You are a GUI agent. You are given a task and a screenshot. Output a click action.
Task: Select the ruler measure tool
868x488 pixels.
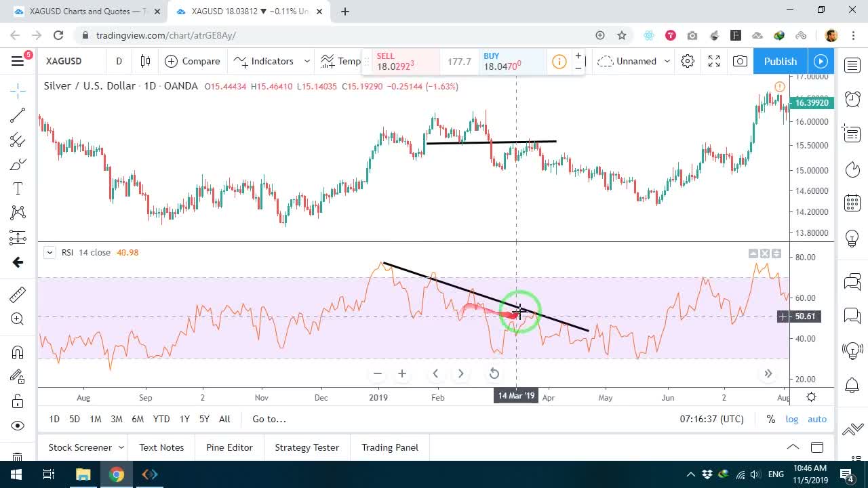18,294
